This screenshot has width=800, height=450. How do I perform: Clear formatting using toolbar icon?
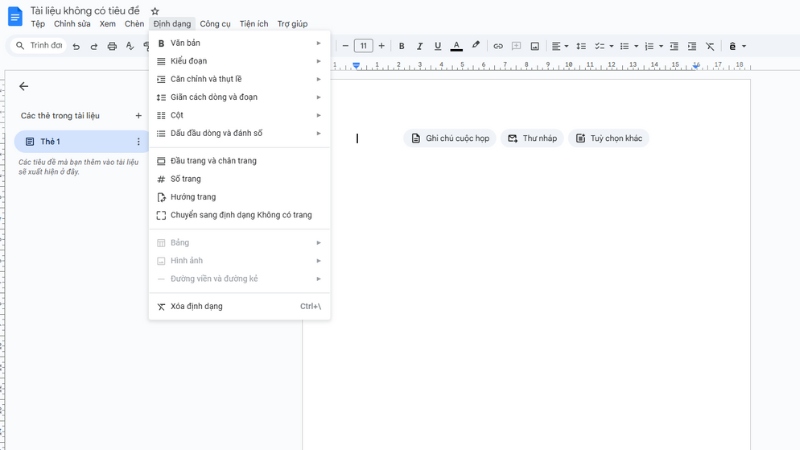coord(710,46)
